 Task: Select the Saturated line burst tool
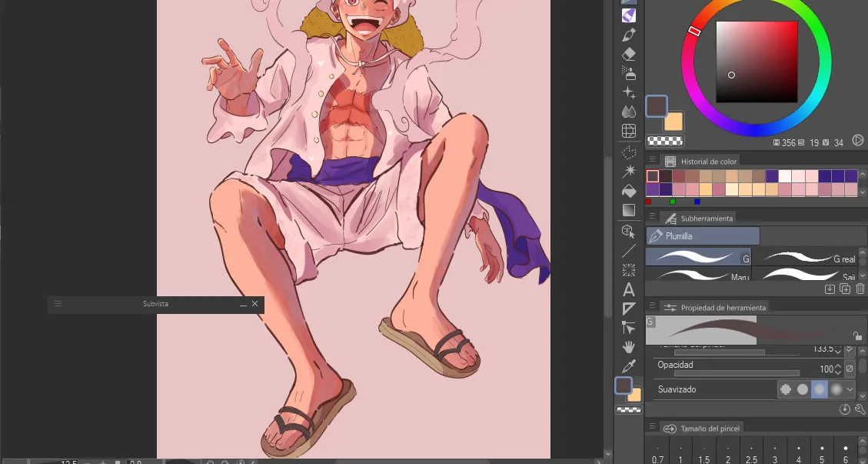point(628,270)
